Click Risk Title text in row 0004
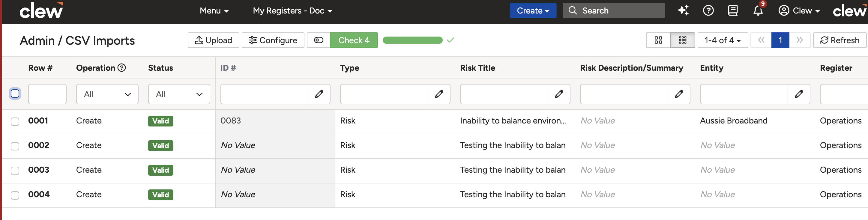 (513, 195)
